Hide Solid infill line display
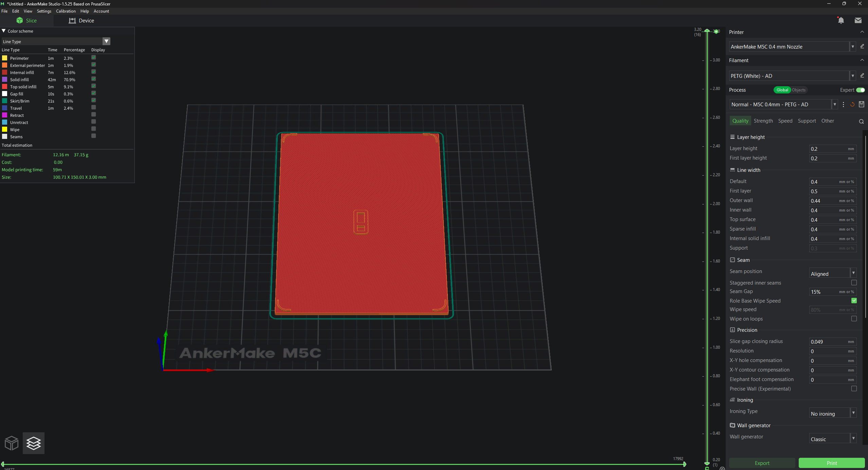868x470 pixels. tap(94, 79)
